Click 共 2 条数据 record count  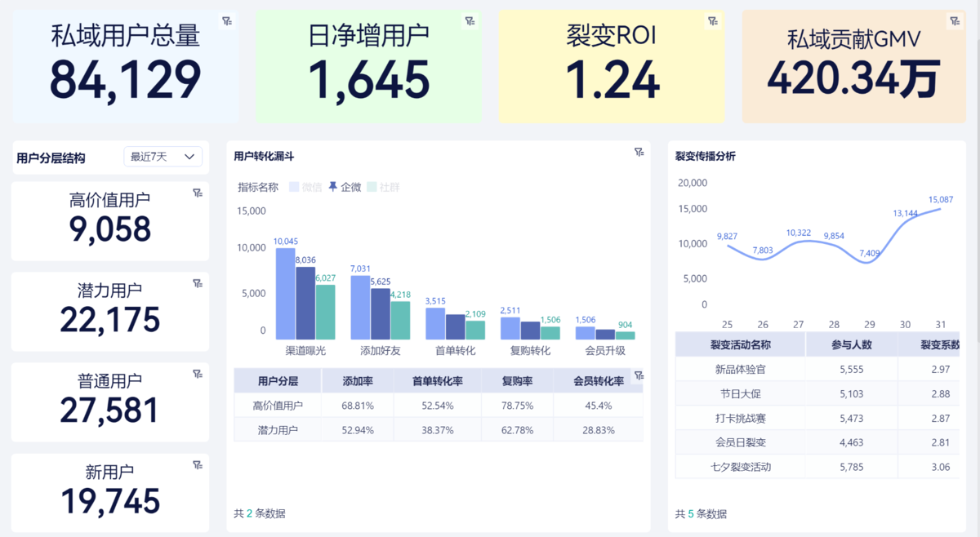pyautogui.click(x=260, y=513)
